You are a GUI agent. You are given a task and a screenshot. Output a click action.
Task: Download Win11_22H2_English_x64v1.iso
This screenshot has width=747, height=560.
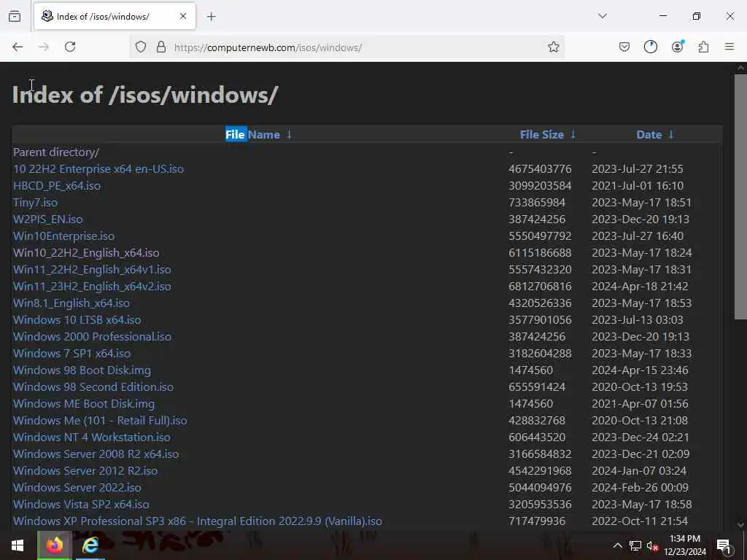point(92,270)
